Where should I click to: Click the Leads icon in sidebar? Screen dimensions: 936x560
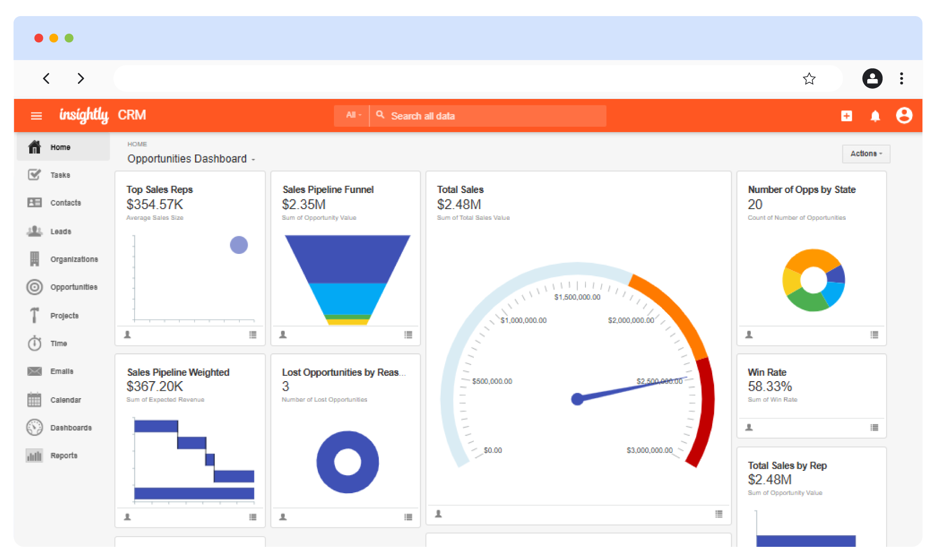pyautogui.click(x=34, y=231)
